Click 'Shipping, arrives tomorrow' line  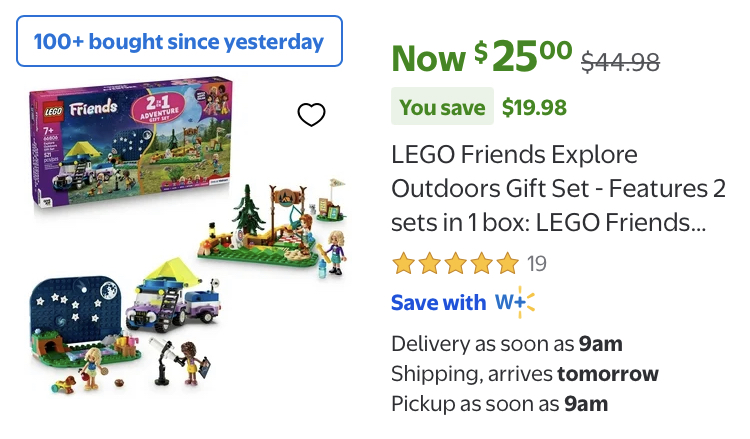point(525,374)
